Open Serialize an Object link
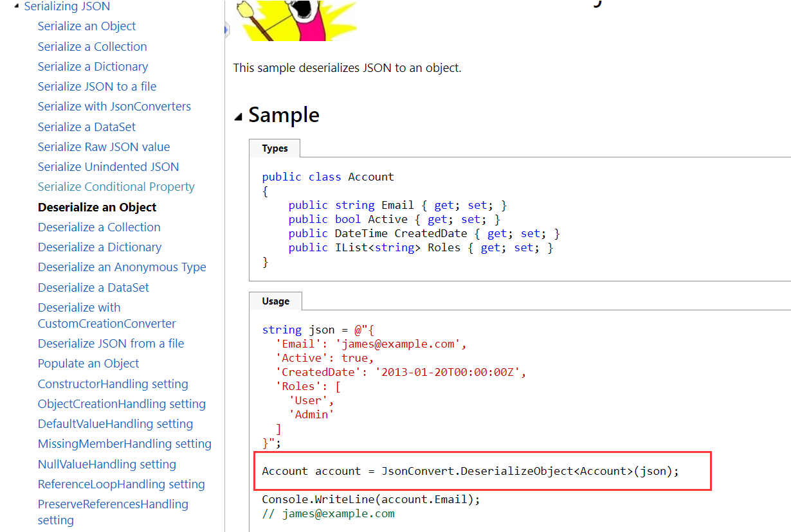 (x=87, y=26)
